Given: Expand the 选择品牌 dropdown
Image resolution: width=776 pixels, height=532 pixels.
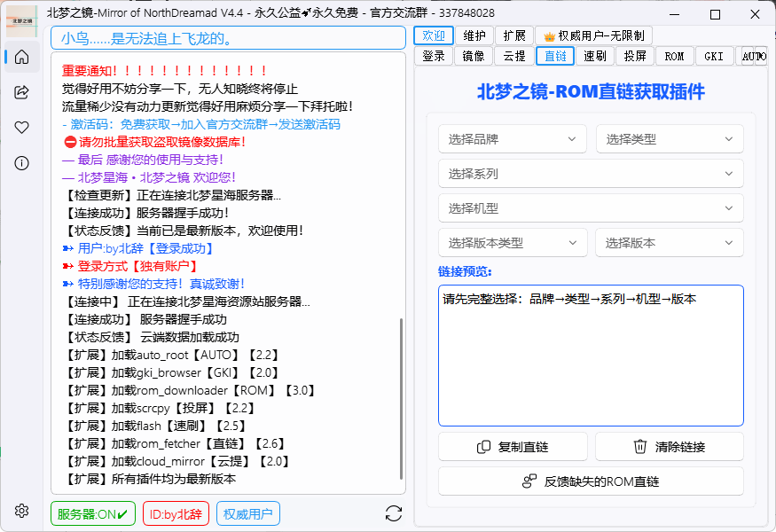Looking at the screenshot, I should (512, 139).
